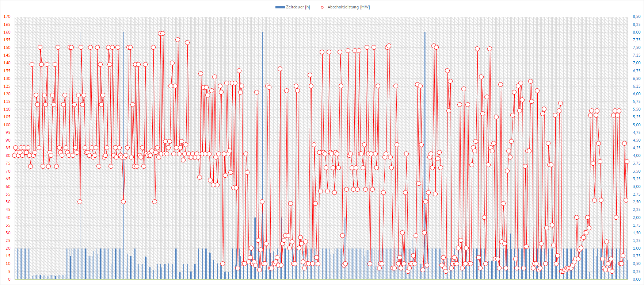This screenshot has height=285, width=644.
Task: Select the 8,00 label on right axis
Action: (636, 32)
